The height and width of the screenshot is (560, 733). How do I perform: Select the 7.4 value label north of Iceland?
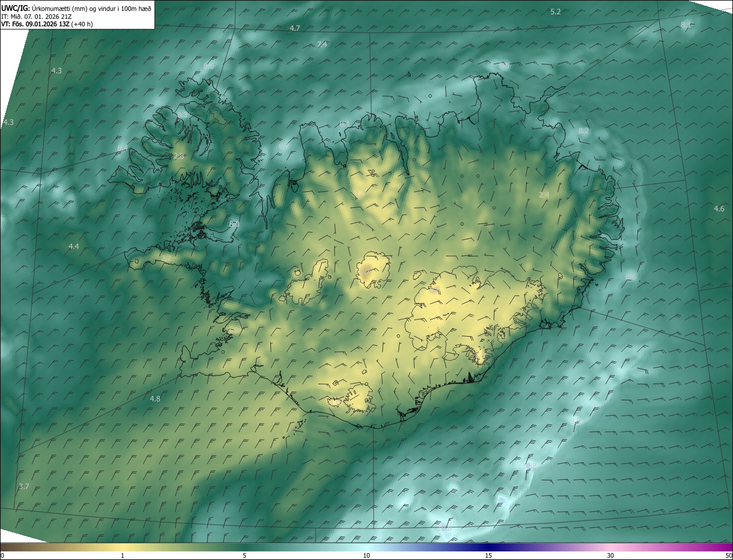[322, 45]
